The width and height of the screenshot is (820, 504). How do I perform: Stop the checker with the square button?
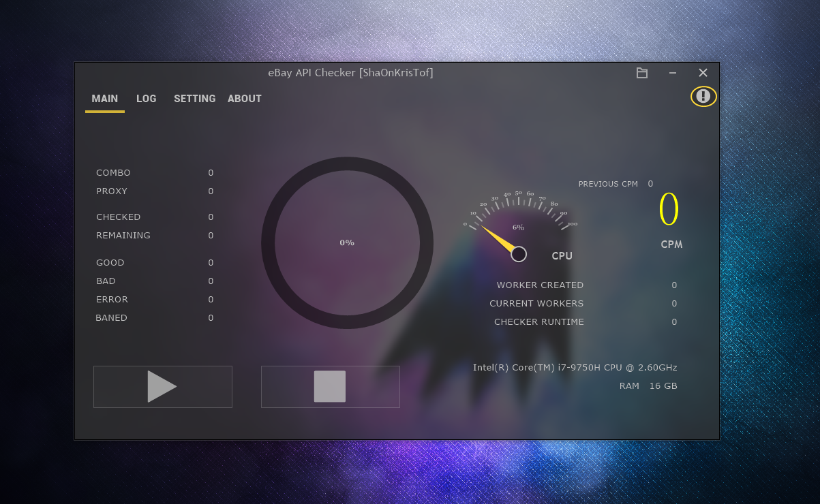pos(331,387)
